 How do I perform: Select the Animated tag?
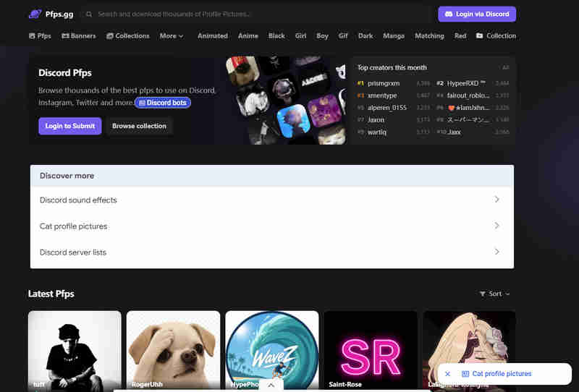pos(212,36)
